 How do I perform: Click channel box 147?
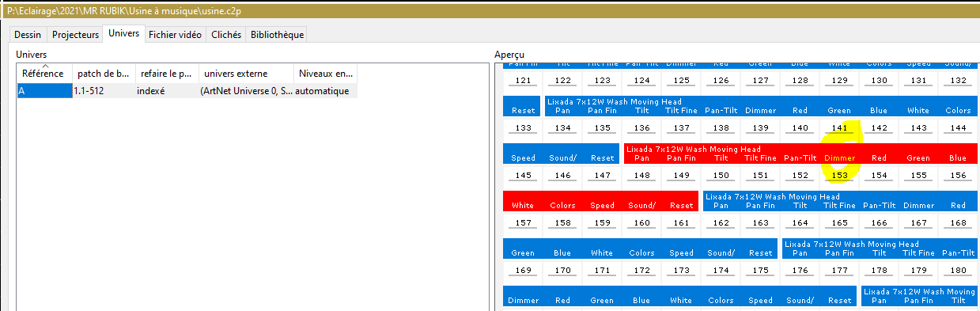click(x=602, y=175)
